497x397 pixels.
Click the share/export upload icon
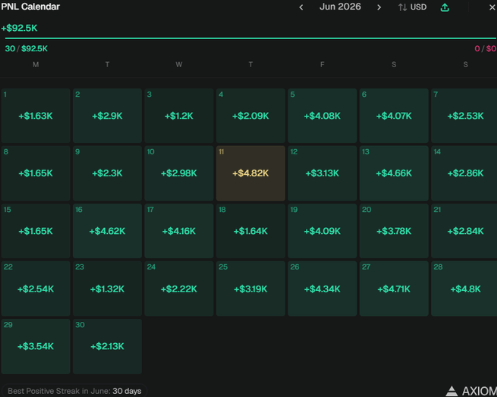pos(445,7)
